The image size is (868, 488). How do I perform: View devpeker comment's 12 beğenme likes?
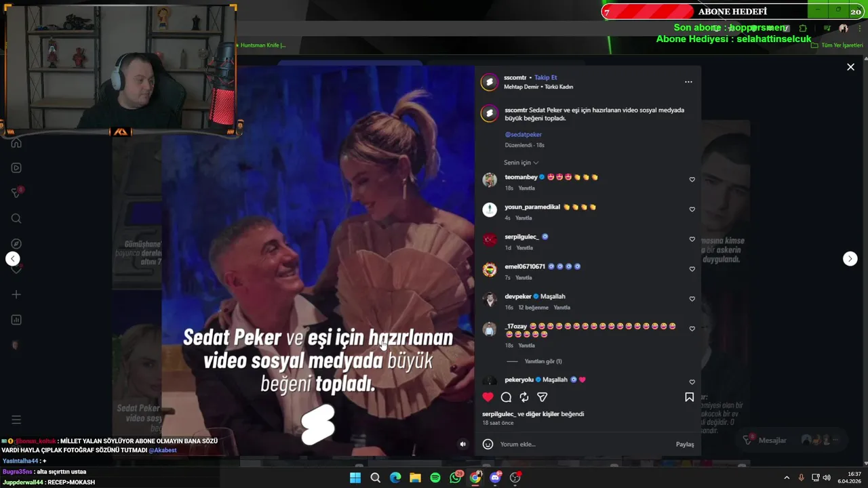[533, 308]
